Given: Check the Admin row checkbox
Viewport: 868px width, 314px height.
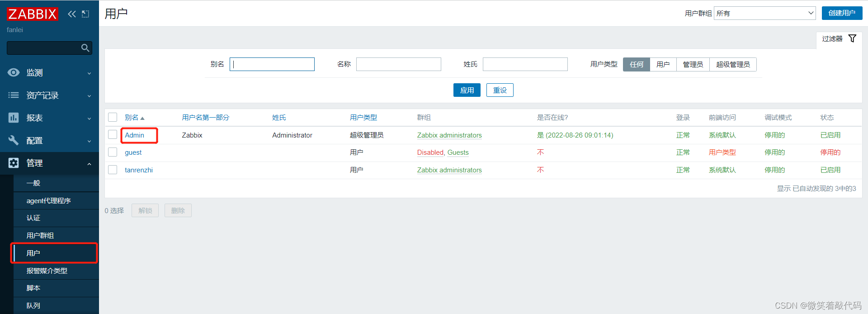Looking at the screenshot, I should tap(113, 135).
